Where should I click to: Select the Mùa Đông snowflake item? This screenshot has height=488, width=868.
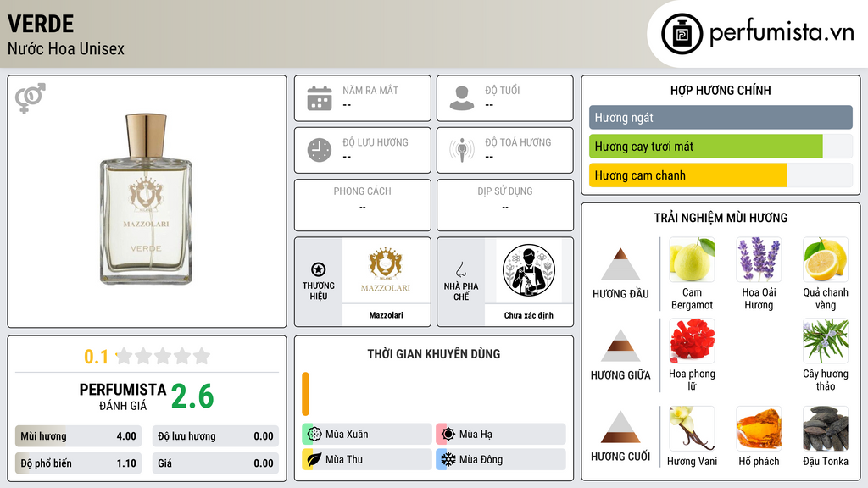point(501,459)
